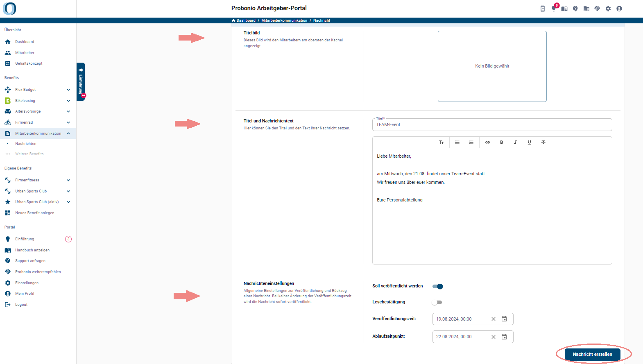Screen dimensions: 643x364
Task: Toggle italic formatting in the editor
Action: coord(516,142)
